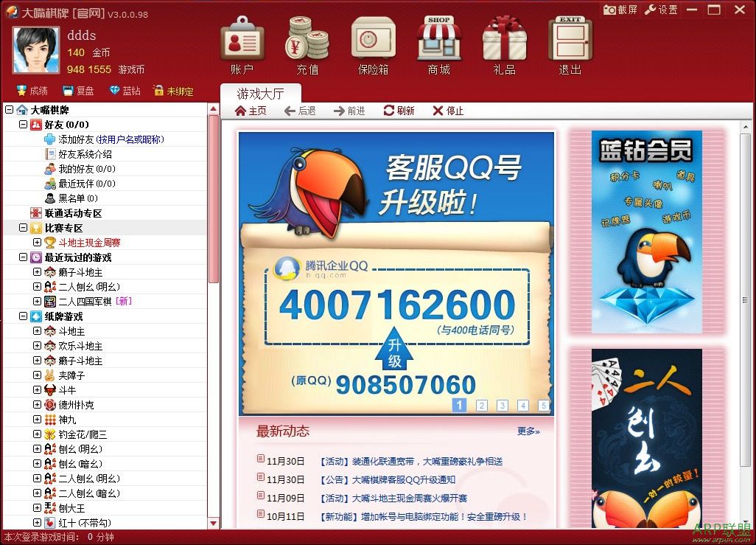Click the 未绑定 lock binding status
Image resolution: width=756 pixels, height=545 pixels.
(x=172, y=91)
